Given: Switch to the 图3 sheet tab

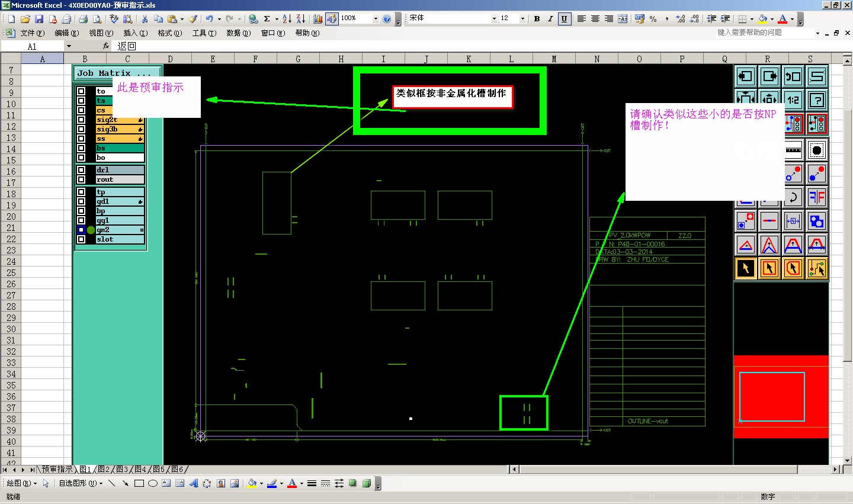Looking at the screenshot, I should (x=122, y=469).
